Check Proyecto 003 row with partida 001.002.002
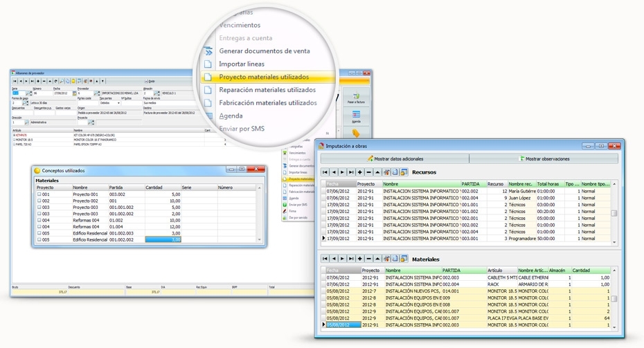The image size is (644, 348). (39, 213)
